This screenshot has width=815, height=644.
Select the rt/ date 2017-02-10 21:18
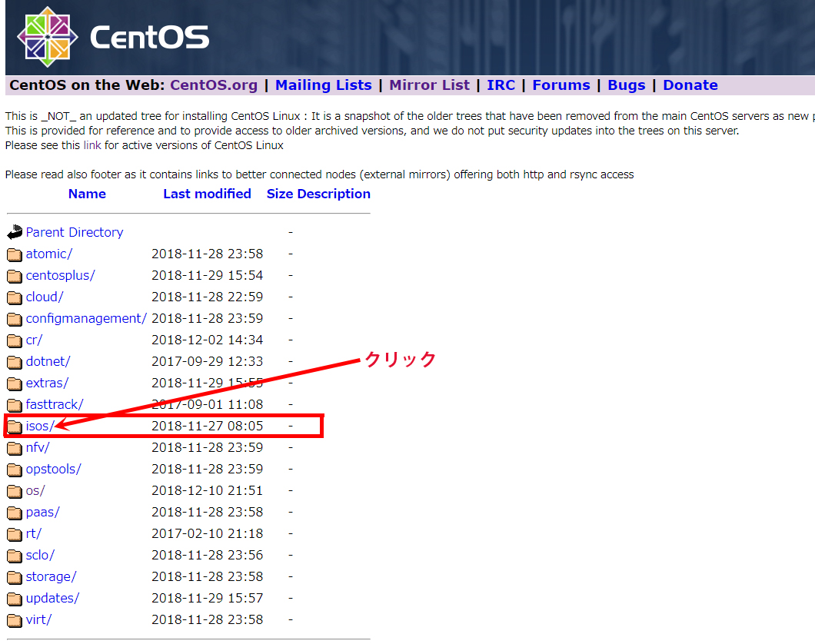click(x=208, y=534)
